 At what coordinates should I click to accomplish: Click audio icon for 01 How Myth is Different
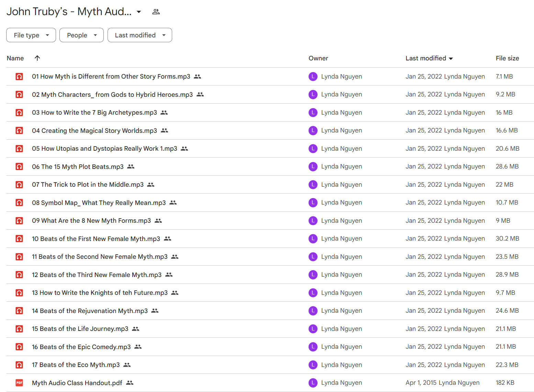19,77
